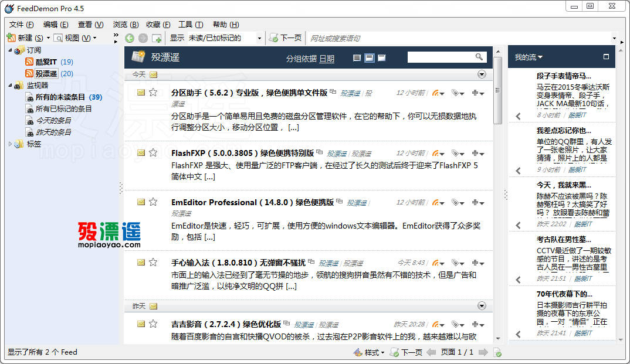Open tag menu for 分区助手 article
Screen dimensions: 630x364
point(458,93)
